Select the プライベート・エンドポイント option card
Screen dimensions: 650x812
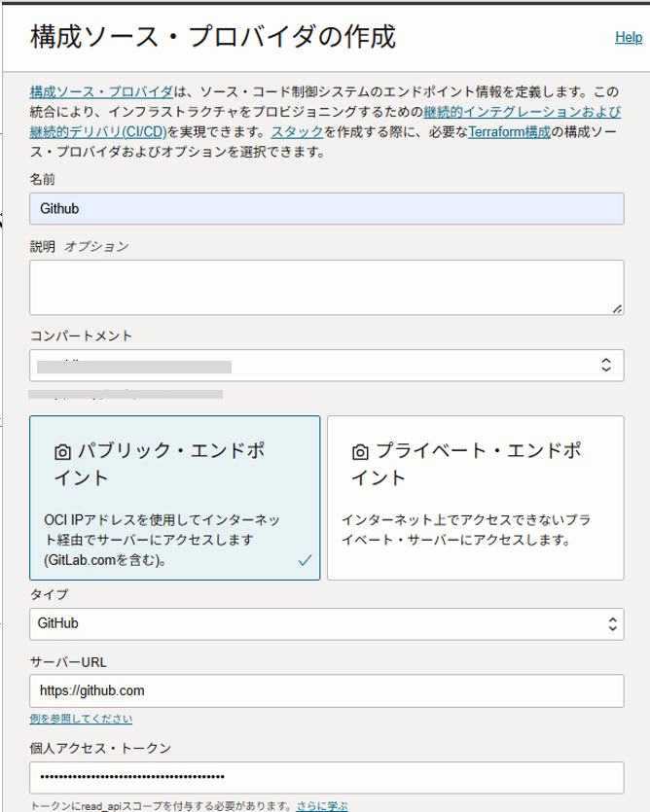(x=475, y=498)
